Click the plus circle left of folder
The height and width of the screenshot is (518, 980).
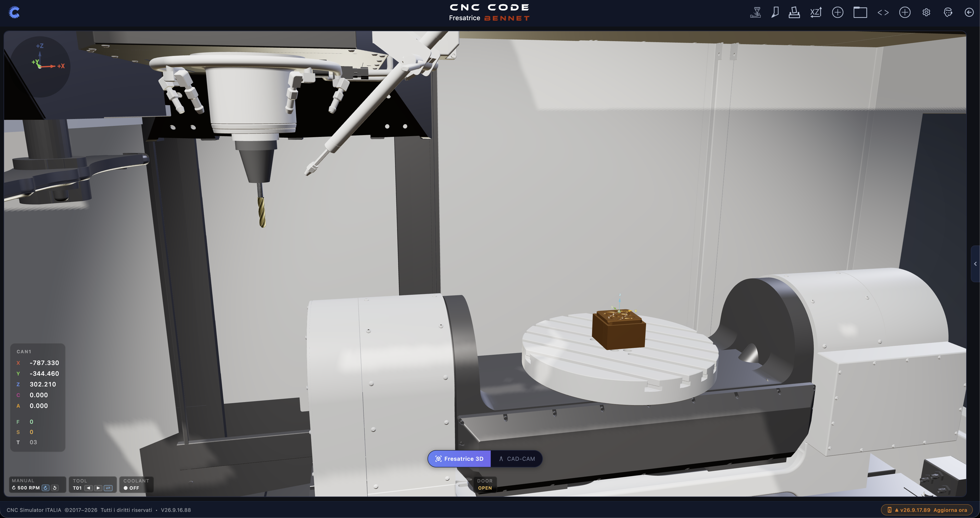(838, 13)
